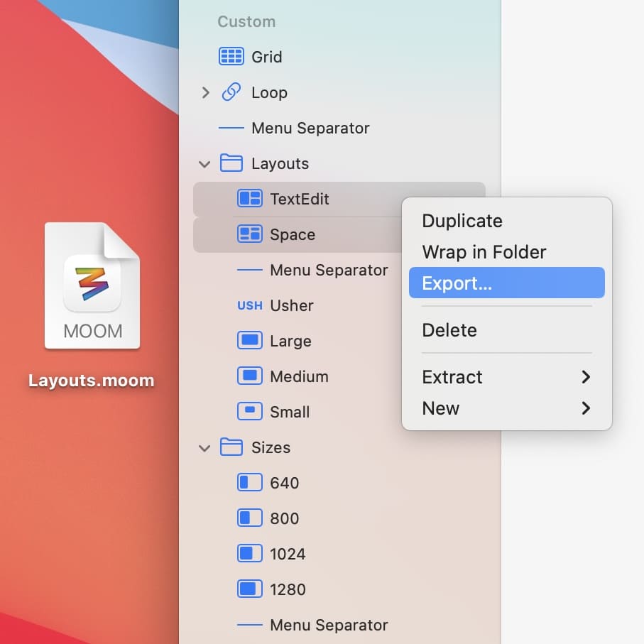Screen dimensions: 644x644
Task: Click the TextEdit row name
Action: 300,199
